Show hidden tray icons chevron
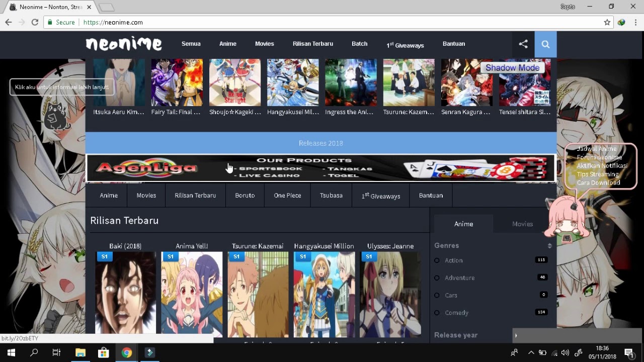The image size is (644, 362). click(531, 352)
